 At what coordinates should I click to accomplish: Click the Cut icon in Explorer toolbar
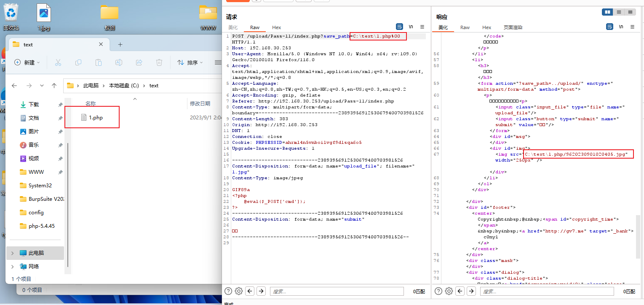coord(58,62)
